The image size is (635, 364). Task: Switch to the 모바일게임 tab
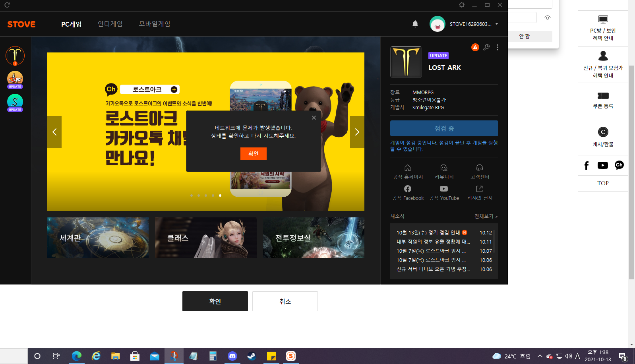pyautogui.click(x=155, y=24)
